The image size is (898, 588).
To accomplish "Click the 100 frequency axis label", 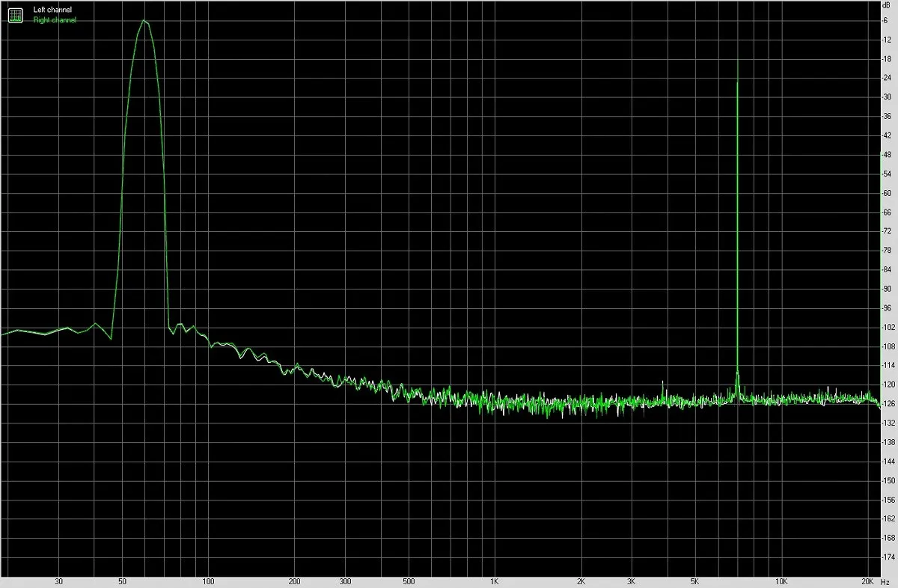I will coord(208,581).
